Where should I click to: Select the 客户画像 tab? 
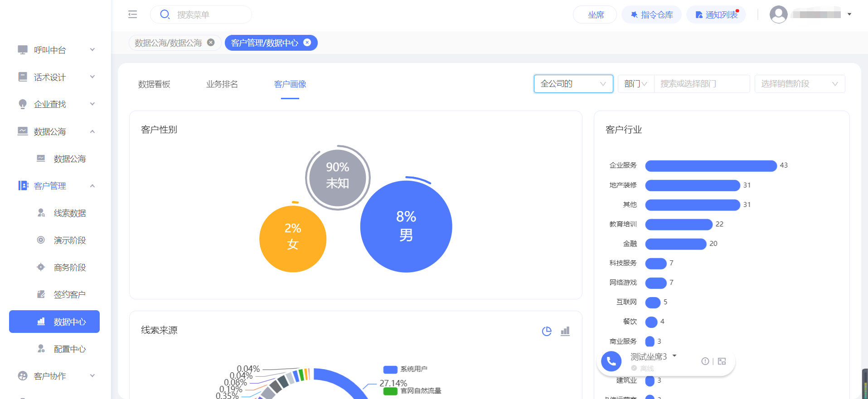click(290, 84)
